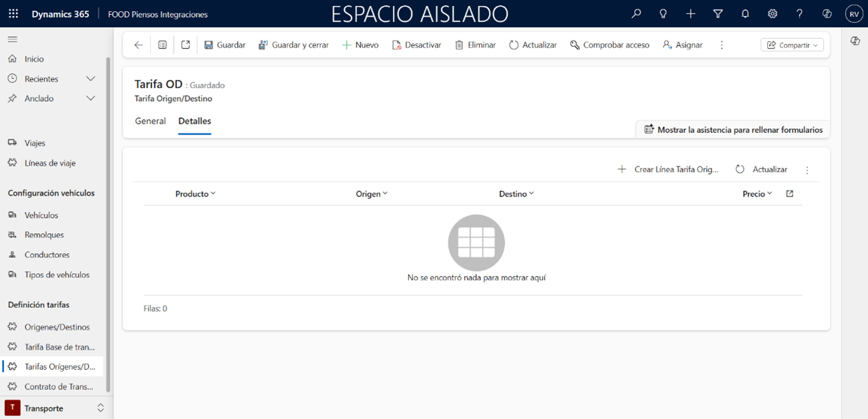Open settings gear in top bar

(x=772, y=13)
